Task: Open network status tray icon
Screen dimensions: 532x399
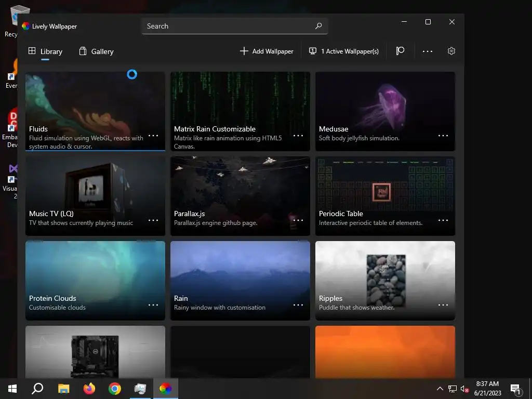Action: click(x=453, y=389)
